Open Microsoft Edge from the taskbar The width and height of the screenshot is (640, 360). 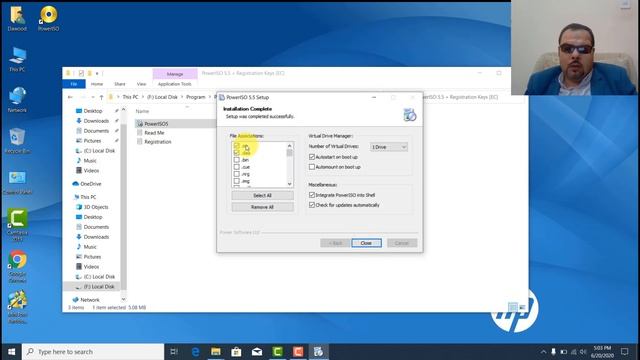pyautogui.click(x=196, y=351)
